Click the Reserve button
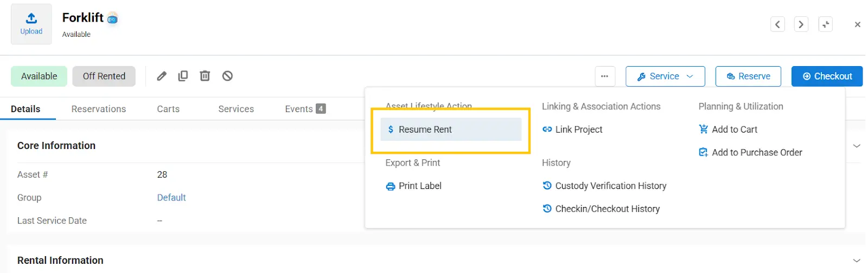 coord(748,76)
